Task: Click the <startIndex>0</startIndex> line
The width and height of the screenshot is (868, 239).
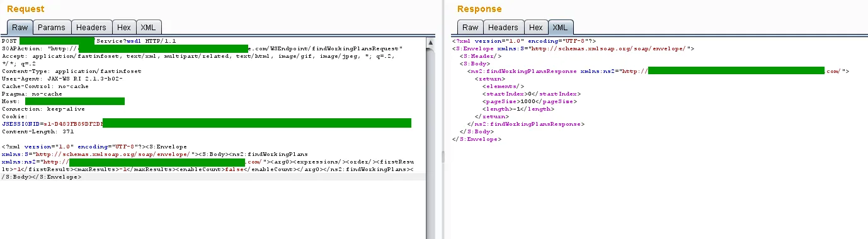Action: (532, 94)
